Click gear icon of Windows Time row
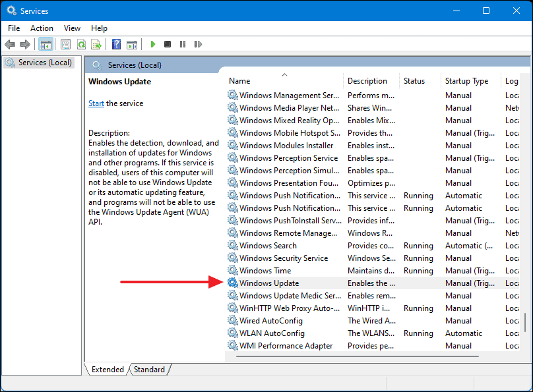The width and height of the screenshot is (533, 392). [232, 270]
